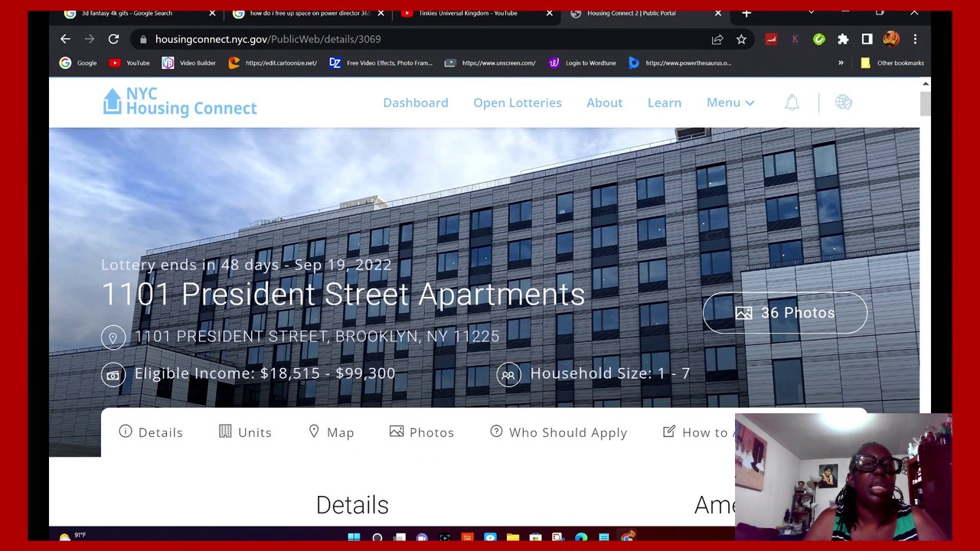Click the Household Size 1 - 7 text
The height and width of the screenshot is (551, 980).
pyautogui.click(x=610, y=373)
